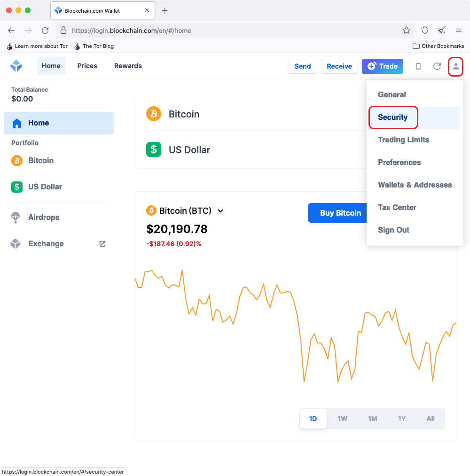Click the US Dollar label in balances list
470x476 pixels.
pyautogui.click(x=189, y=150)
